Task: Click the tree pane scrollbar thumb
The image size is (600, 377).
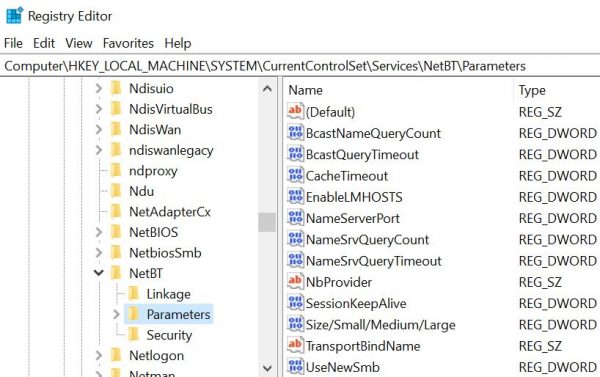Action: click(267, 222)
